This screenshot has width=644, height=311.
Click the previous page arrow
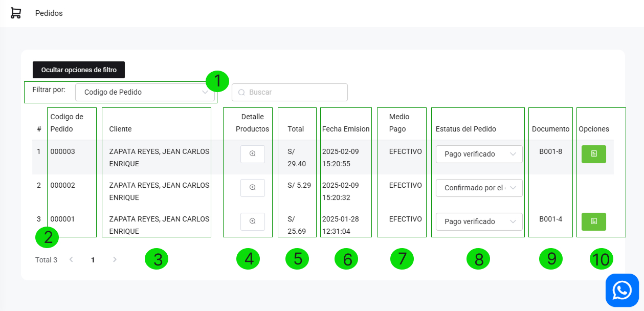(x=71, y=260)
